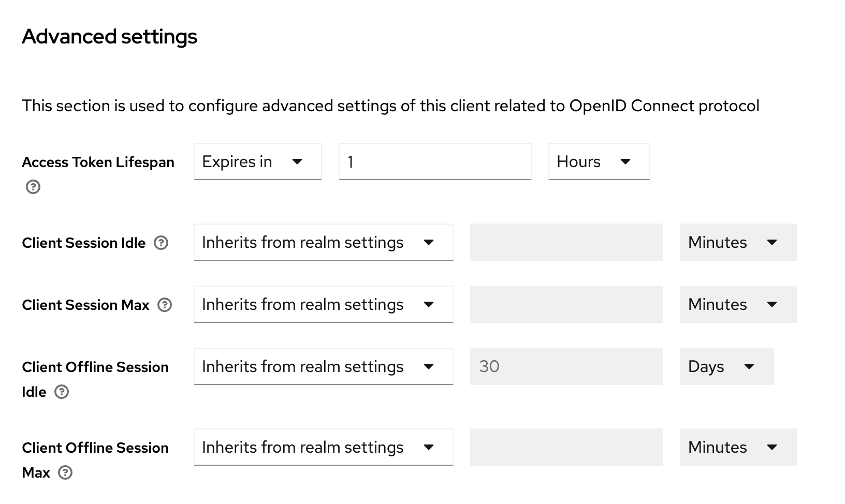
Task: Open the Days dropdown for Client Offline Session Idle
Action: pyautogui.click(x=726, y=366)
